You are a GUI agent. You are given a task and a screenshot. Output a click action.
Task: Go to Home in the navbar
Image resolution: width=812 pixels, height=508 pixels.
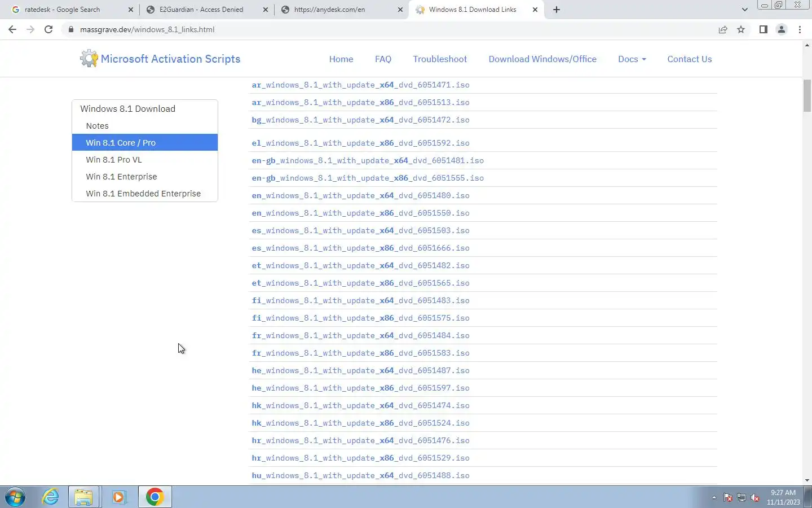pos(341,59)
